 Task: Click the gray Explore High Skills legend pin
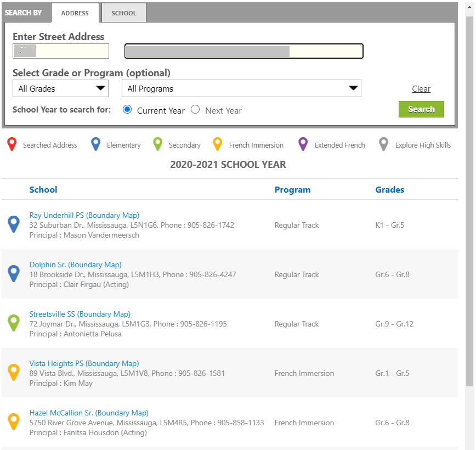[384, 144]
